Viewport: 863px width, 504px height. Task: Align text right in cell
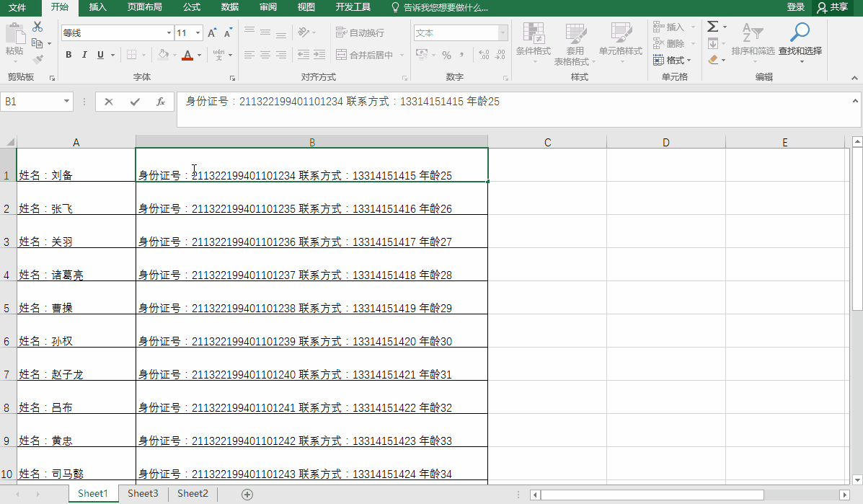[x=281, y=55]
